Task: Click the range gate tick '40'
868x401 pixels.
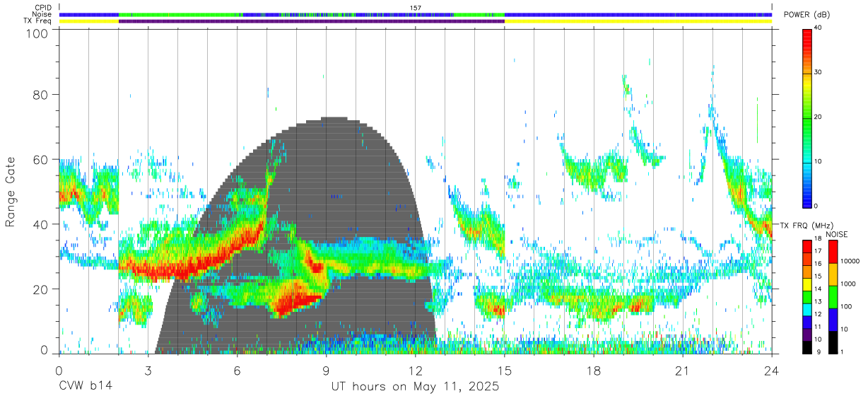Action: 40,224
